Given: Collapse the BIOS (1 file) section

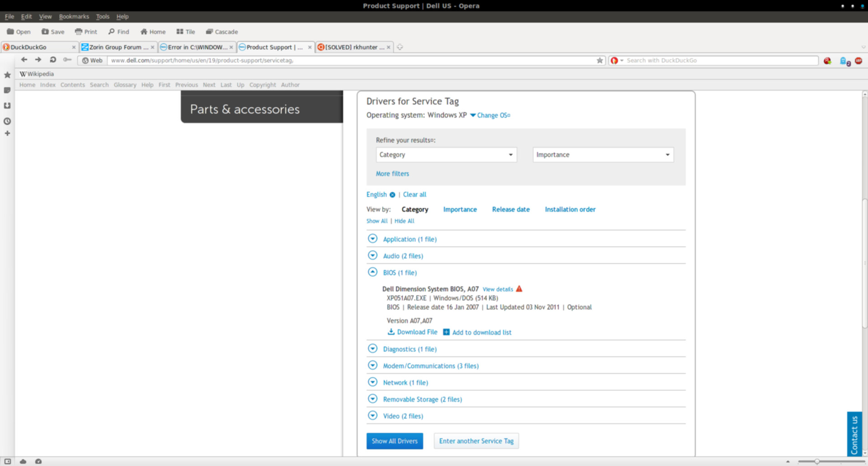Looking at the screenshot, I should coord(373,272).
